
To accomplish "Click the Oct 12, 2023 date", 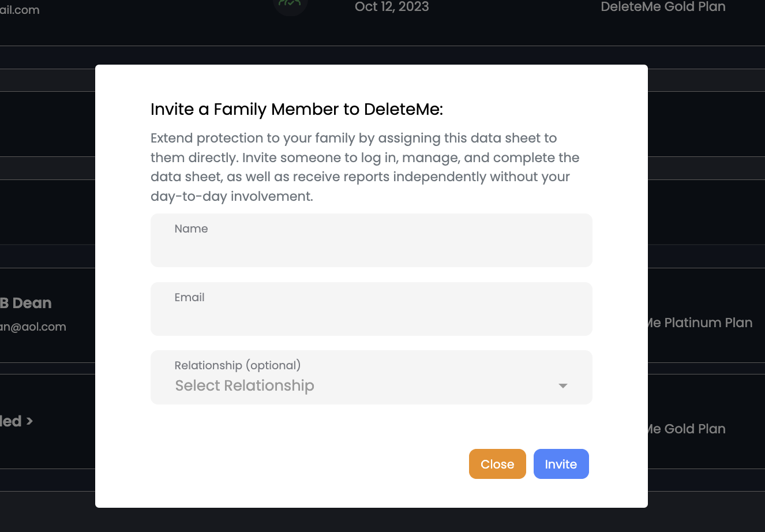I will [392, 7].
